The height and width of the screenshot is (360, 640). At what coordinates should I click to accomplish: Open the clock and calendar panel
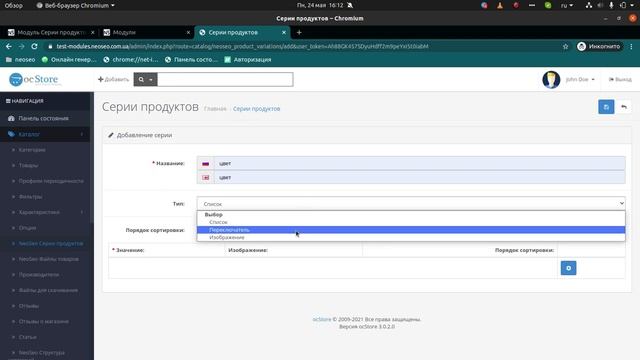coord(320,5)
